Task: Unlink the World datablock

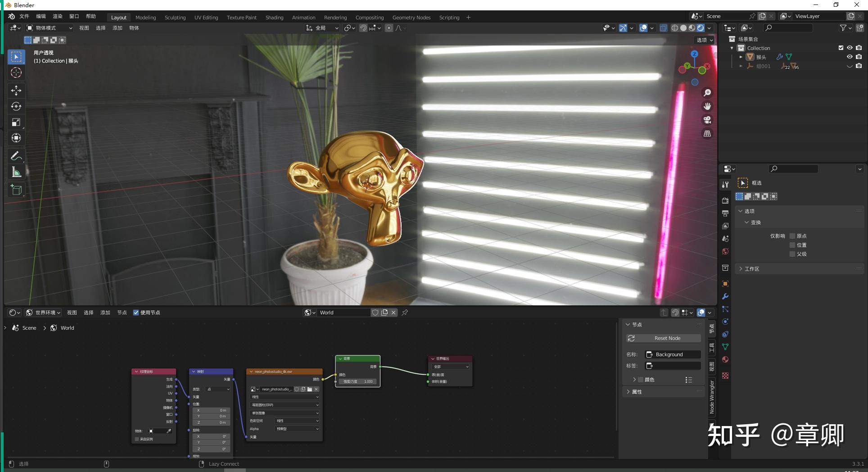Action: pos(393,313)
